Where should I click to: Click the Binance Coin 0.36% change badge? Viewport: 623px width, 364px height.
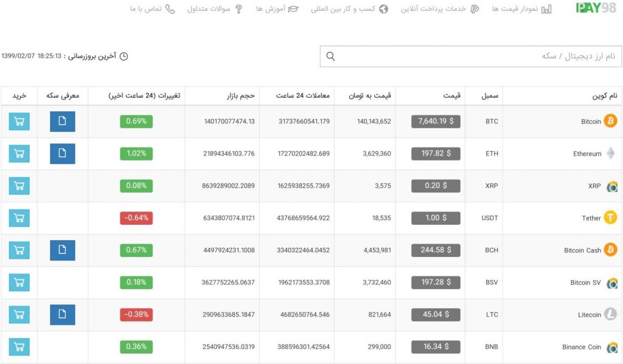pyautogui.click(x=136, y=346)
